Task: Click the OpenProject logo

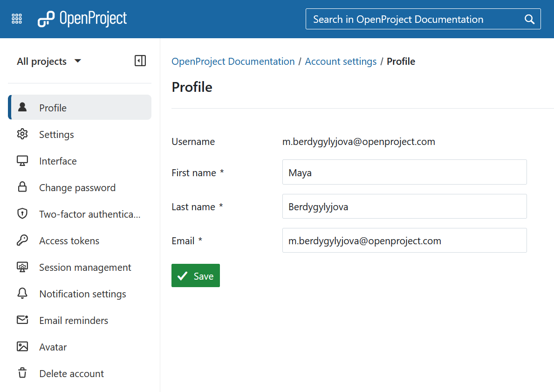Action: pos(82,19)
